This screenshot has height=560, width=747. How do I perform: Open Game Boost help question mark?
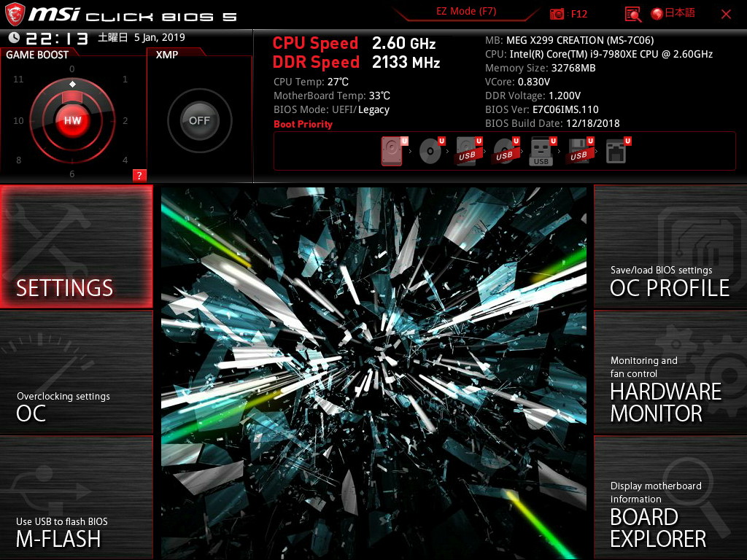tap(139, 175)
